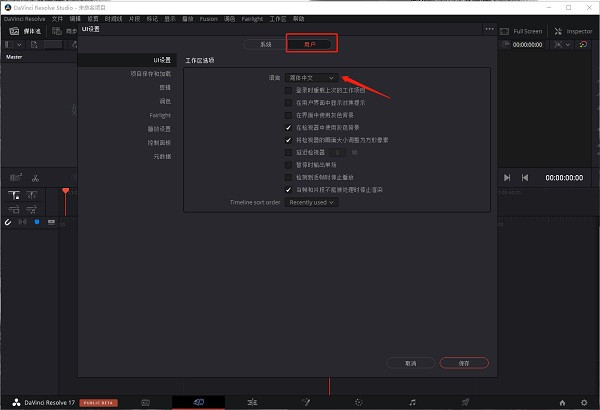Enable 登录时重载上次的工作项目 checkbox

(289, 90)
